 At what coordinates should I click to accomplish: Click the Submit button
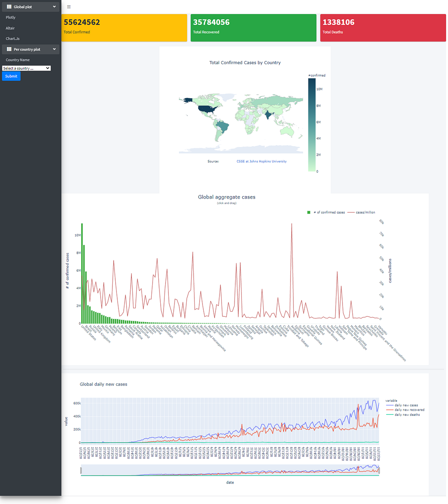(x=11, y=76)
